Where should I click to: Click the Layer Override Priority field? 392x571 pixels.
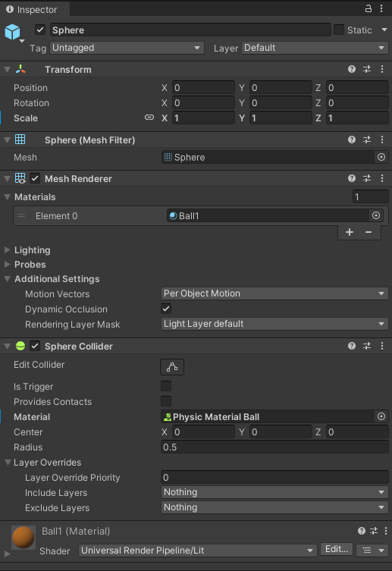pyautogui.click(x=274, y=477)
